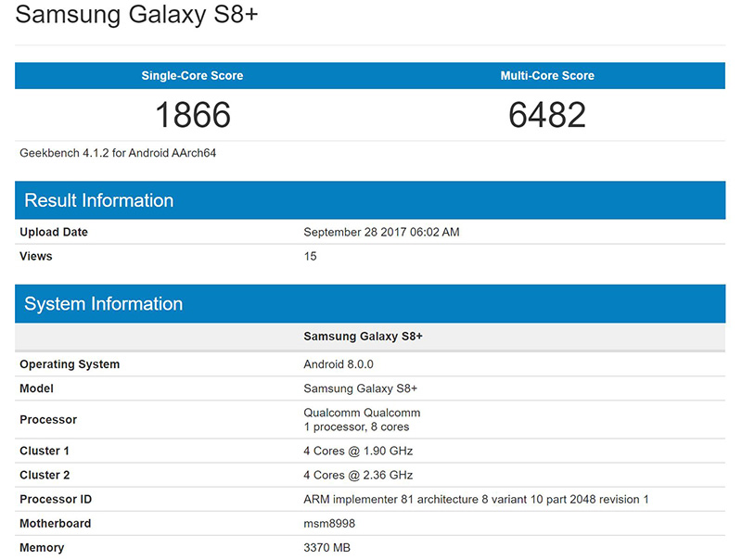Click the 'Memory' row label
The height and width of the screenshot is (560, 742).
[x=42, y=548]
